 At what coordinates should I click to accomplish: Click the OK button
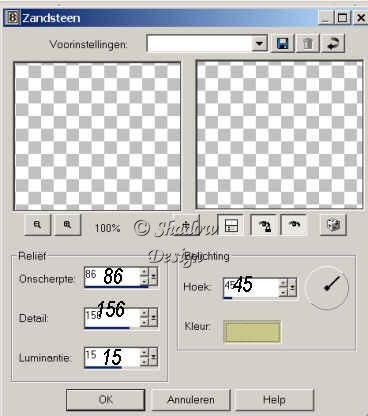tap(106, 399)
